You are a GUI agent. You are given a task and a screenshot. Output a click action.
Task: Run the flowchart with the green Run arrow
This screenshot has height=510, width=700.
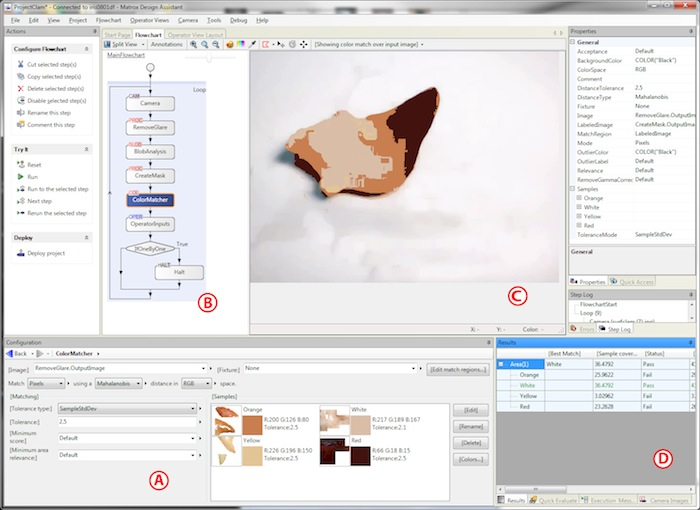coord(19,177)
